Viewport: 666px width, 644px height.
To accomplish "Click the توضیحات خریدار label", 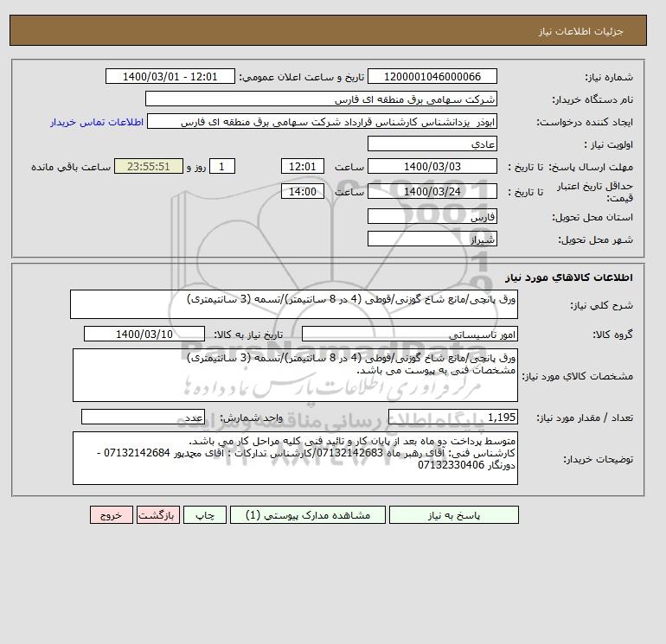I will (x=598, y=459).
